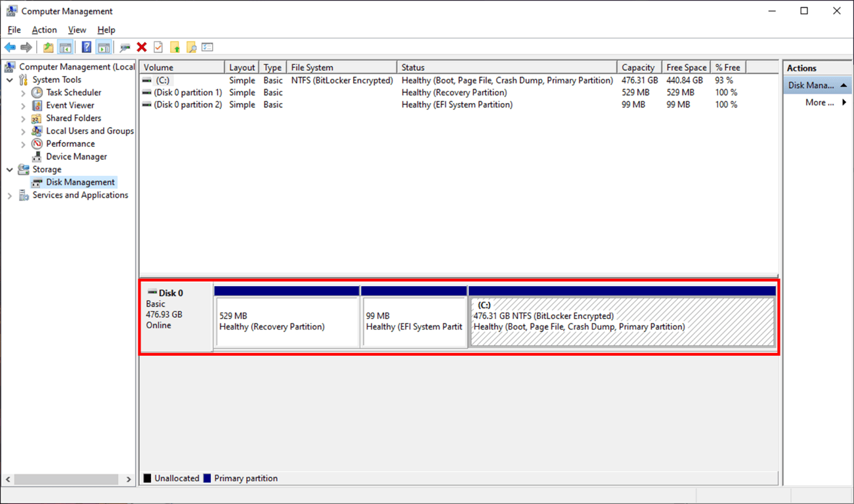Sort by the Status column header
Screen dimensions: 854x504
coord(507,67)
